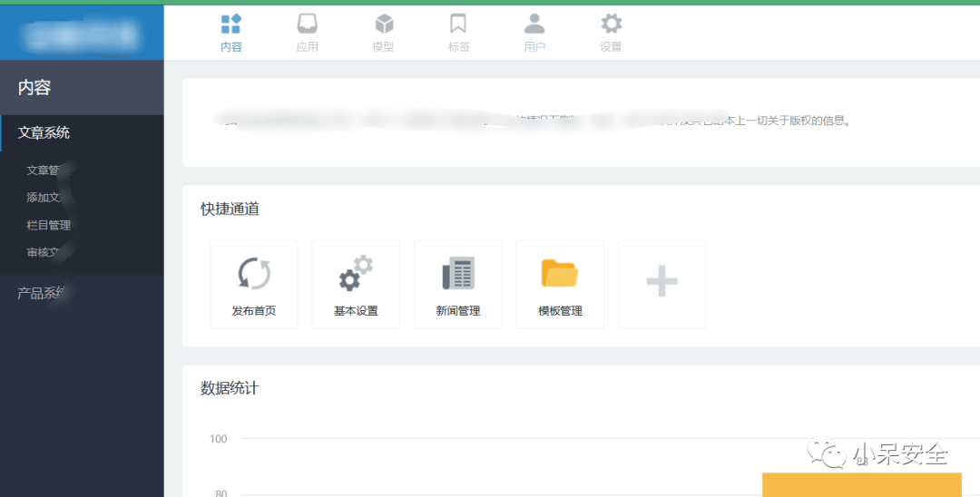Image resolution: width=980 pixels, height=497 pixels.
Task: Open 审核文章 sidebar item
Action: click(49, 253)
